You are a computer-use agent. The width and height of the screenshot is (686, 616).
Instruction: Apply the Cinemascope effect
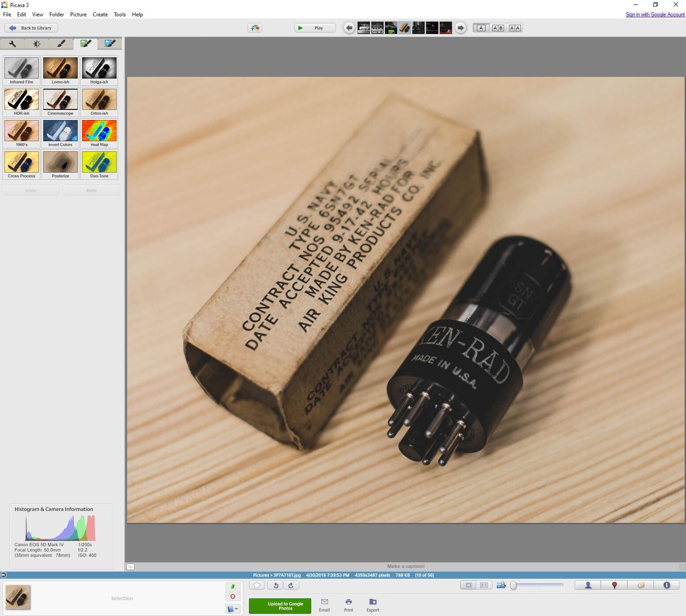coord(60,102)
